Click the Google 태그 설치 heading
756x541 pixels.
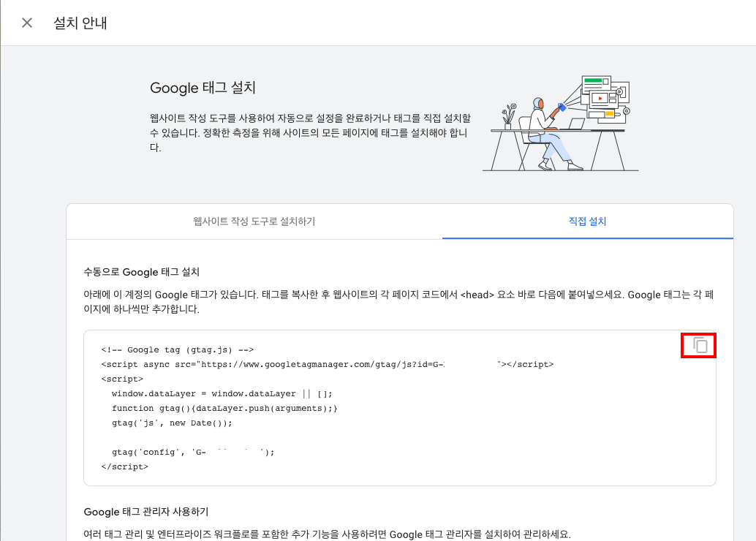pos(203,88)
